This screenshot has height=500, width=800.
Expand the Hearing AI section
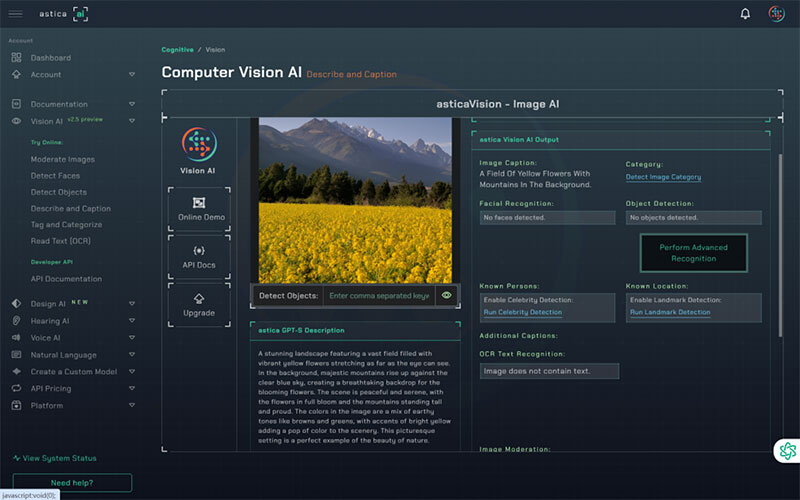click(131, 321)
